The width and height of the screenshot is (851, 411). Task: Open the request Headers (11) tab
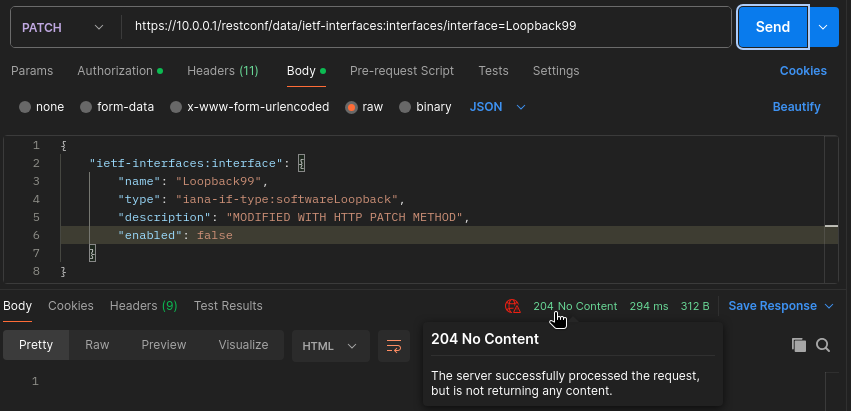223,71
